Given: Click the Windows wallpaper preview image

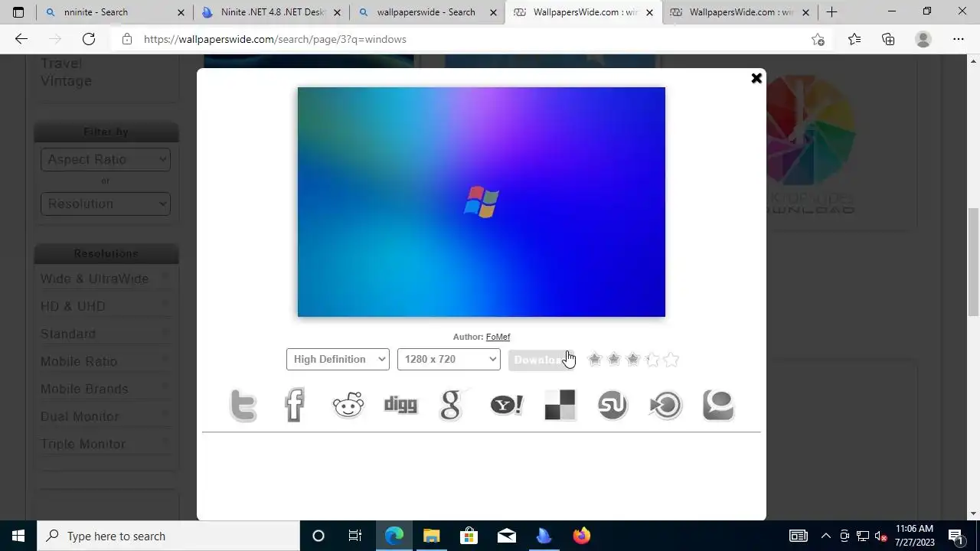Looking at the screenshot, I should 482,202.
